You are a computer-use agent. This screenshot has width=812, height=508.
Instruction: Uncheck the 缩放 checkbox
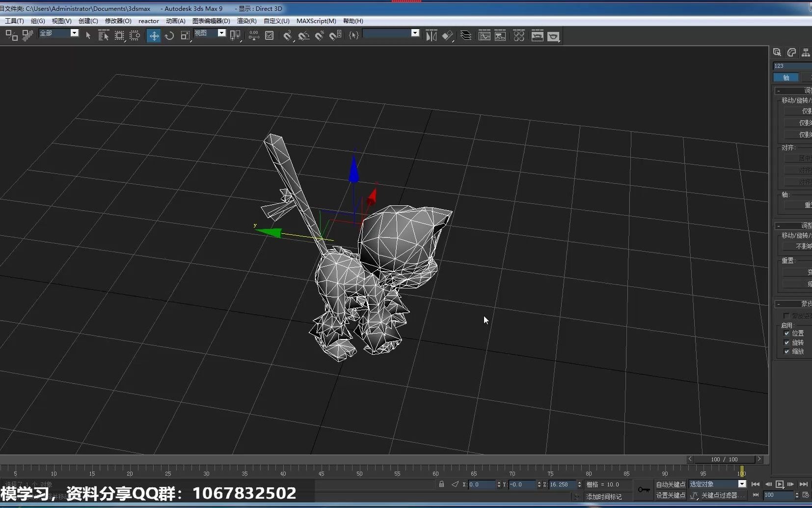point(786,351)
